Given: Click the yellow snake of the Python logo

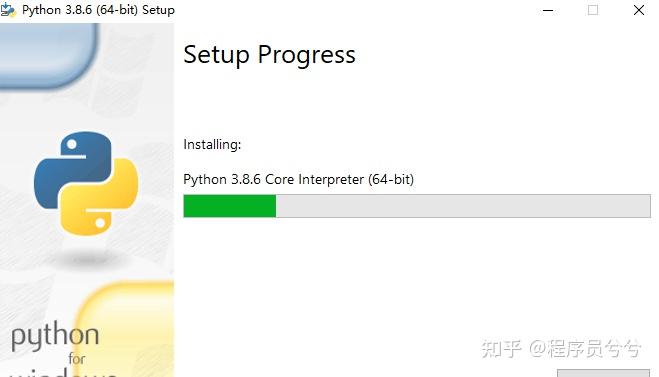Looking at the screenshot, I should click(101, 200).
